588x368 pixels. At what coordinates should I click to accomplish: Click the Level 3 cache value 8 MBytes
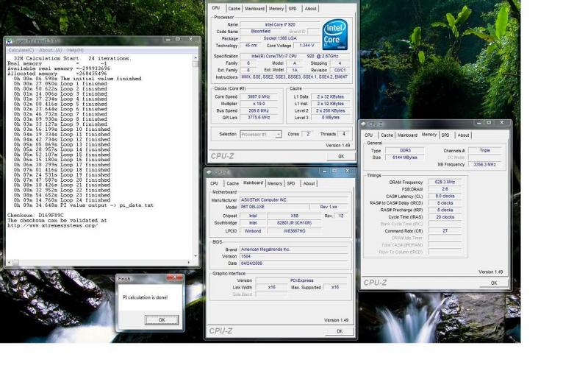coord(330,118)
